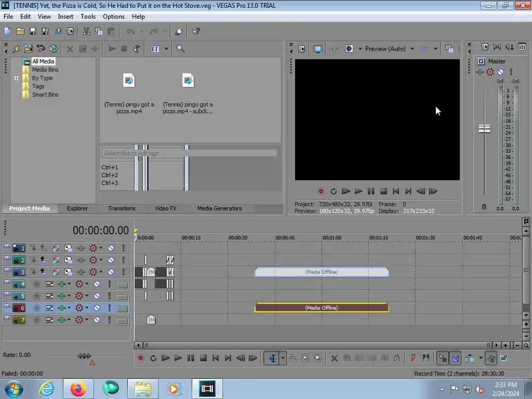Image resolution: width=532 pixels, height=399 pixels.
Task: Open Normal Edit tool dropdown arrow
Action: (x=283, y=358)
